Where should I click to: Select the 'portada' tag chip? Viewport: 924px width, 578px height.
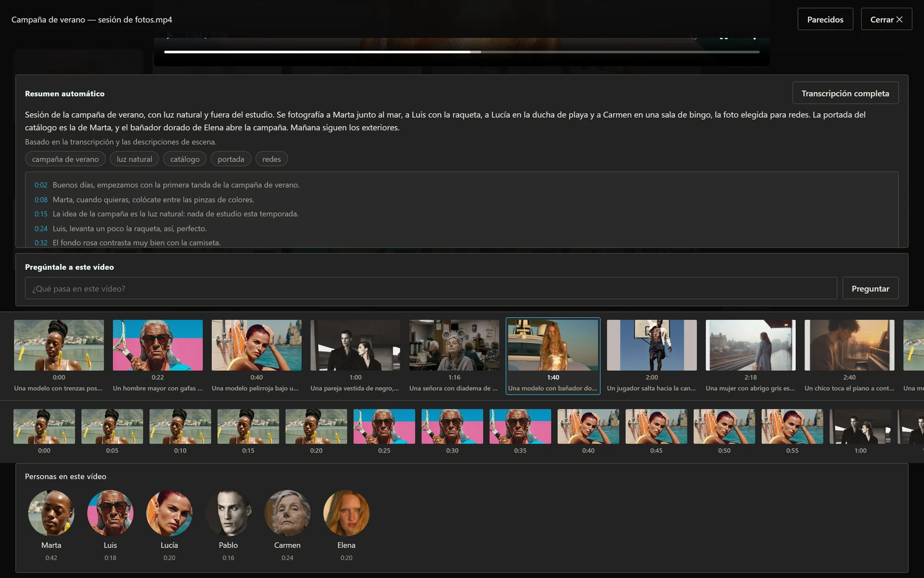231,159
